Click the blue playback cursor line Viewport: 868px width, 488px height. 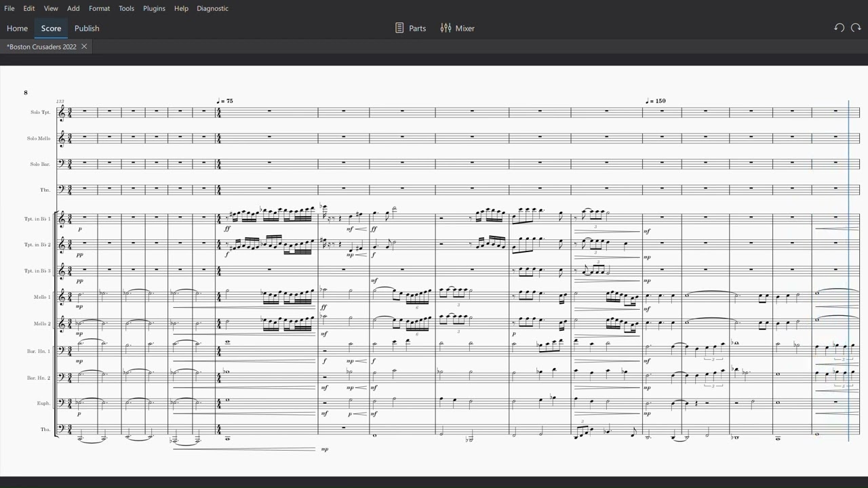(848, 271)
